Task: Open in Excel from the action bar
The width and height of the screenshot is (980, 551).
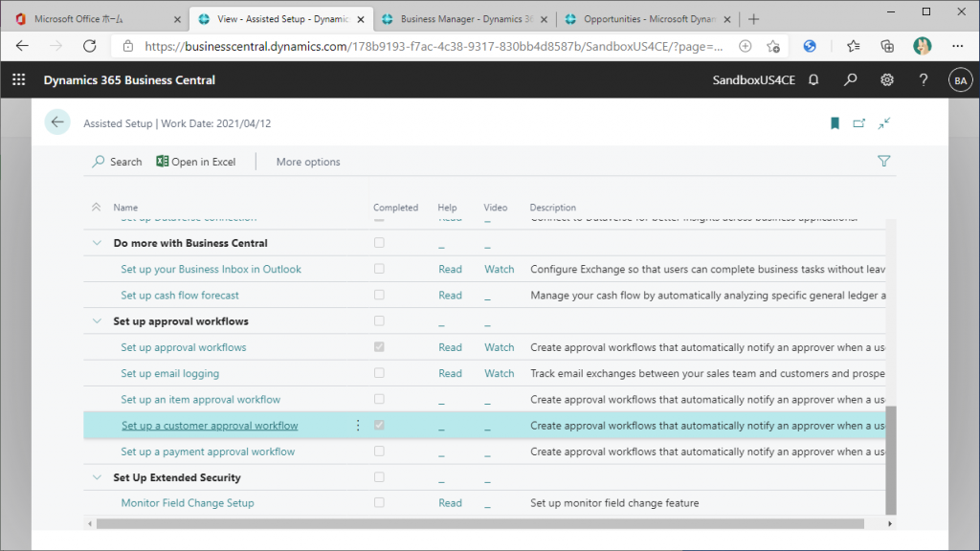Action: [196, 162]
